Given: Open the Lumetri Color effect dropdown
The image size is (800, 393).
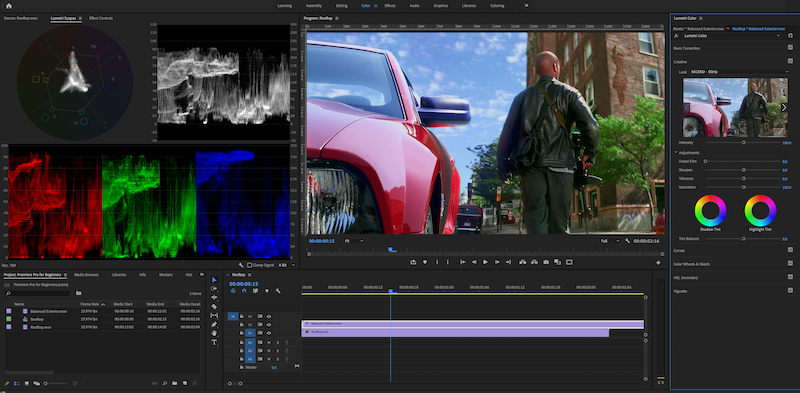Looking at the screenshot, I should pos(732,36).
